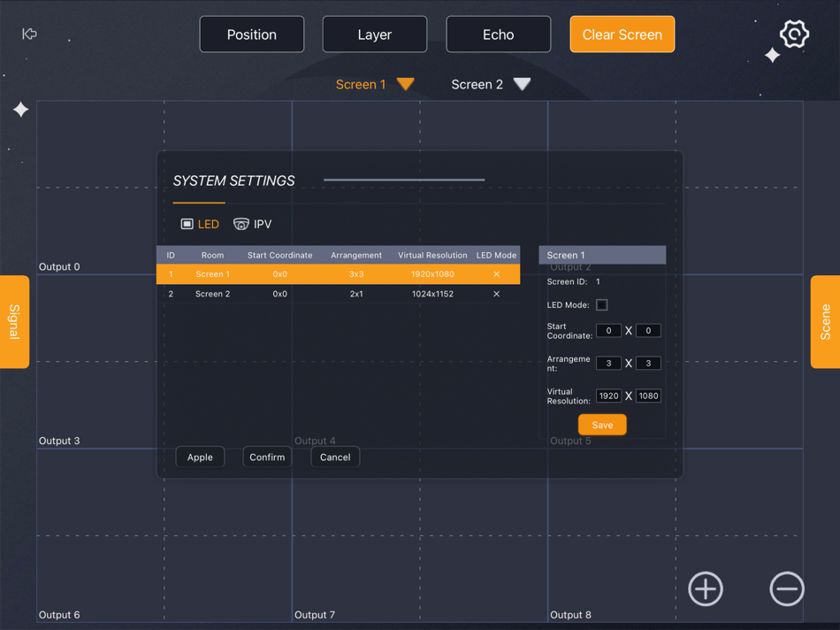
Task: Zoom in with the plus icon
Action: pyautogui.click(x=706, y=588)
